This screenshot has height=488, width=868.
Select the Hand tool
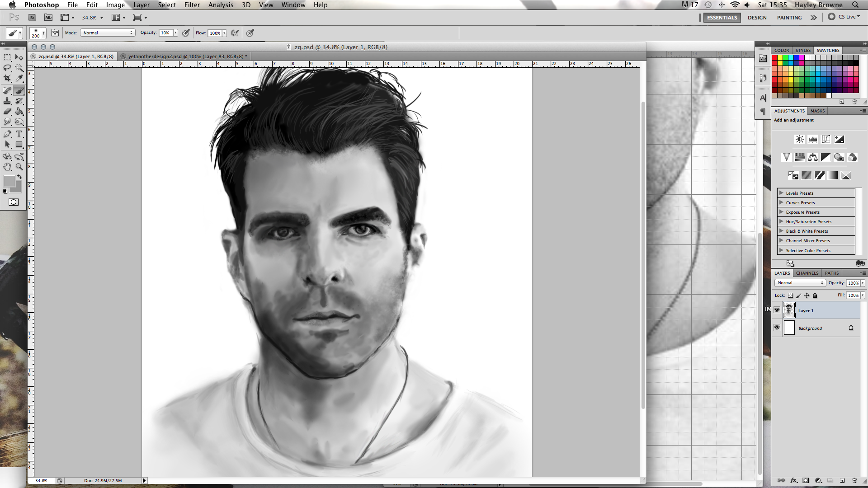7,167
